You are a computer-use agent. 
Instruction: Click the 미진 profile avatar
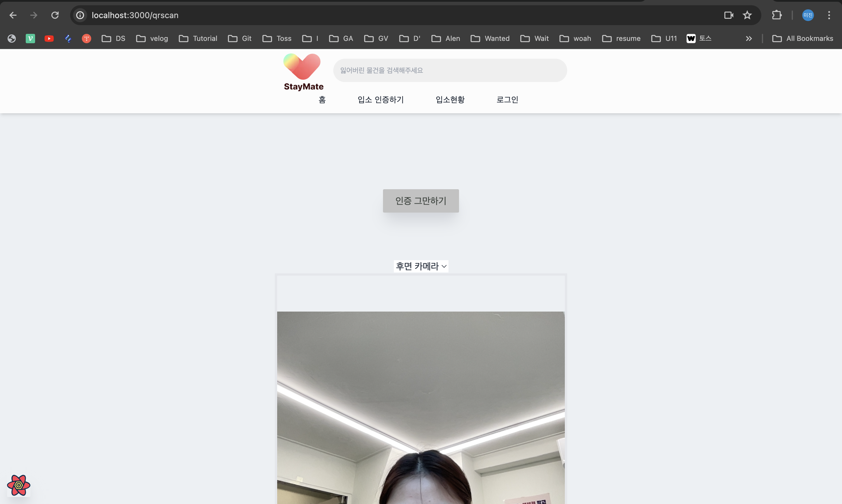(808, 15)
